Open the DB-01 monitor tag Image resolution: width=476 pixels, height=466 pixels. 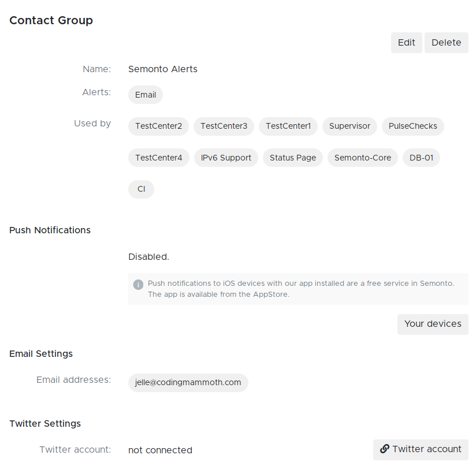pos(421,158)
